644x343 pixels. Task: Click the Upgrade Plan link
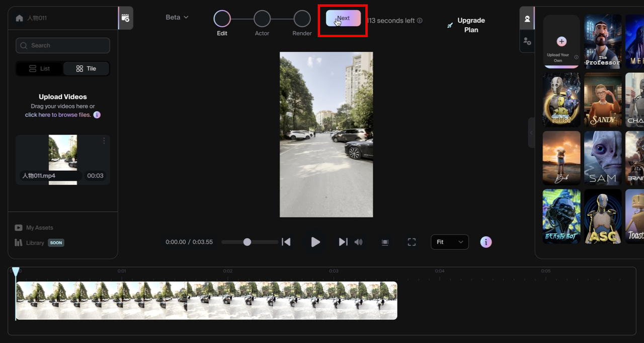(x=470, y=25)
